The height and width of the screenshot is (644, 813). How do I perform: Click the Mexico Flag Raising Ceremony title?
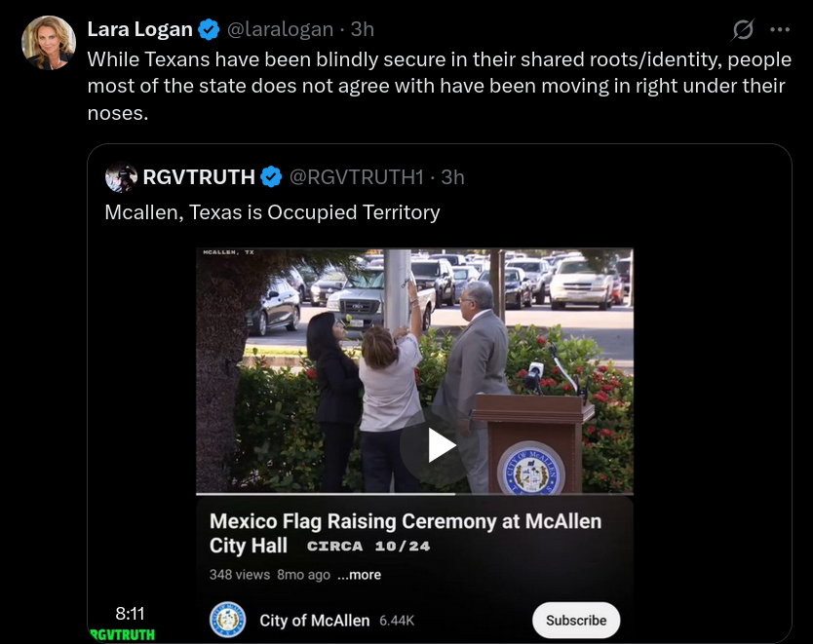[x=406, y=533]
